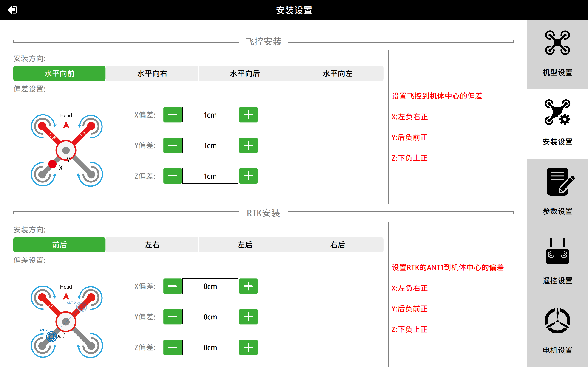588x367 pixels.
Task: Click the flight controller X偏差 value field
Action: pyautogui.click(x=210, y=115)
